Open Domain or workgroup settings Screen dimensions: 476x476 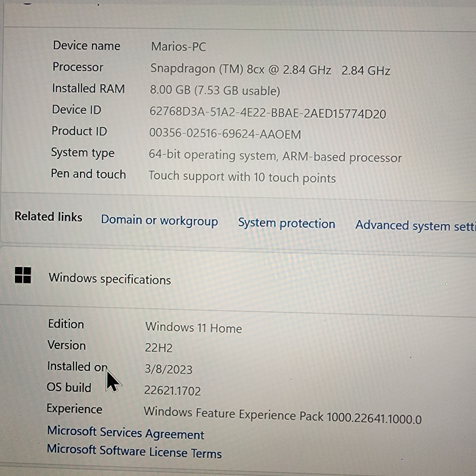point(159,220)
